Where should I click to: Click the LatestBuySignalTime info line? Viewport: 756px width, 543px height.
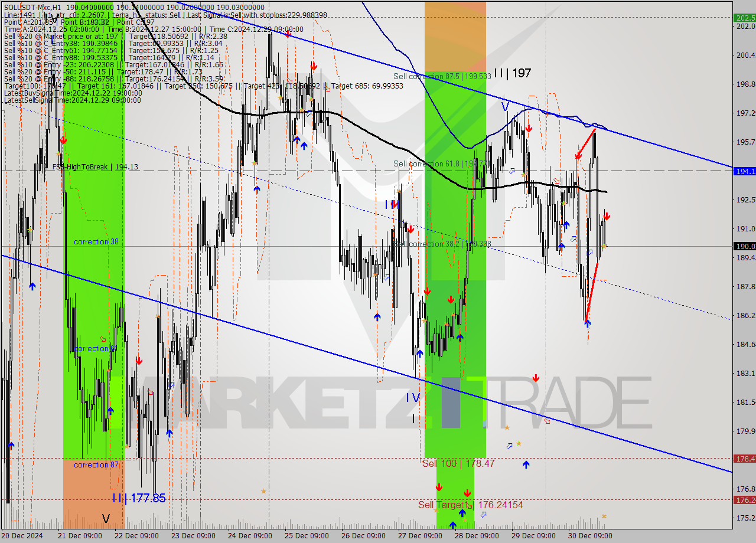[73, 93]
